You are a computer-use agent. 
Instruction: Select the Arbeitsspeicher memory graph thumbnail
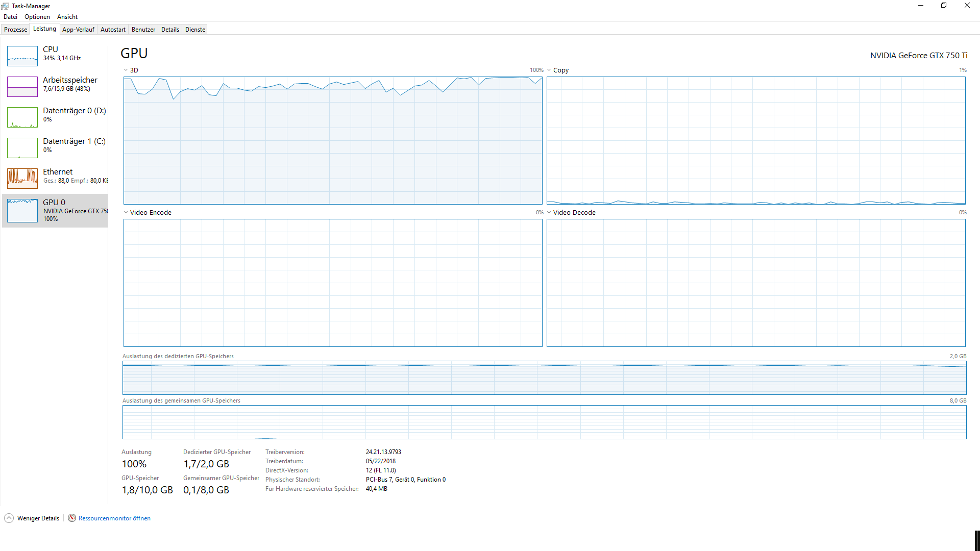tap(22, 87)
